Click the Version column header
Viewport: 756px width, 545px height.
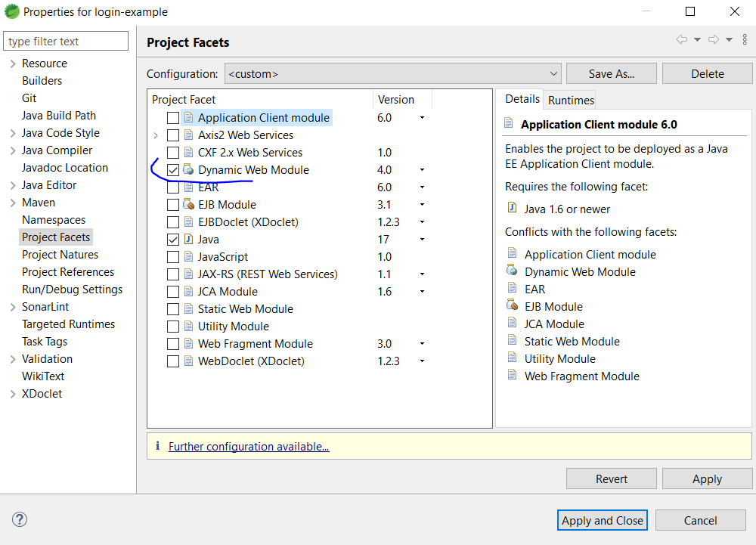pos(402,100)
